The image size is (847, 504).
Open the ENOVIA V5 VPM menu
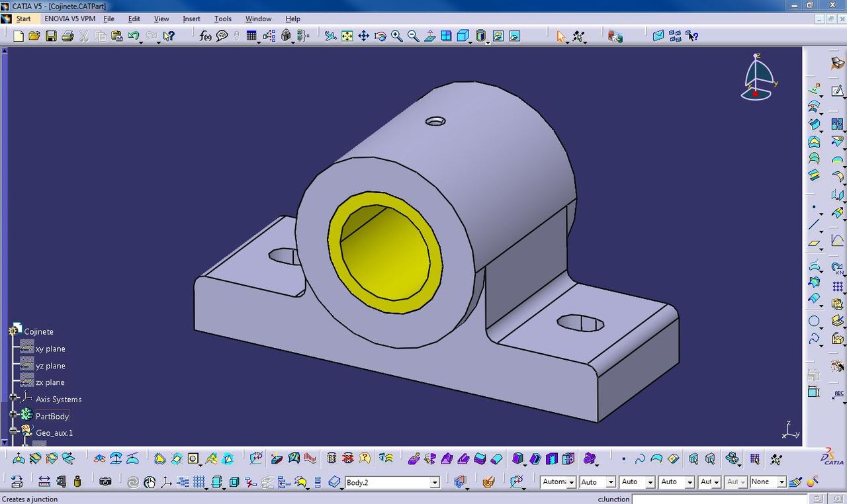[69, 19]
